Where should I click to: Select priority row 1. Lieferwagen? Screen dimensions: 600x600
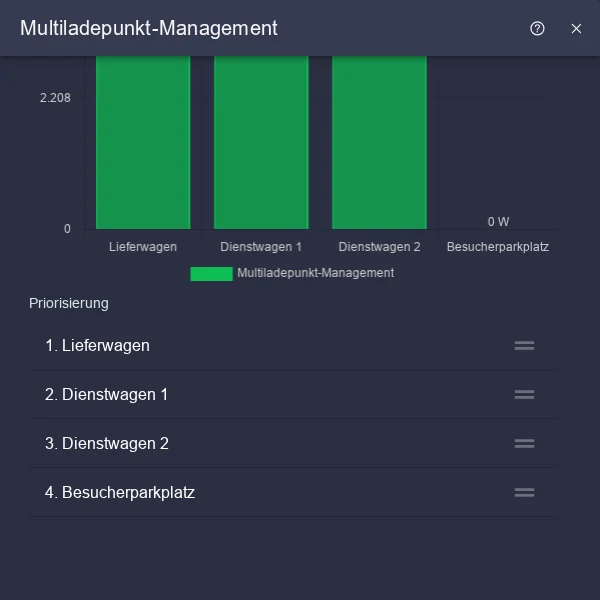(293, 346)
